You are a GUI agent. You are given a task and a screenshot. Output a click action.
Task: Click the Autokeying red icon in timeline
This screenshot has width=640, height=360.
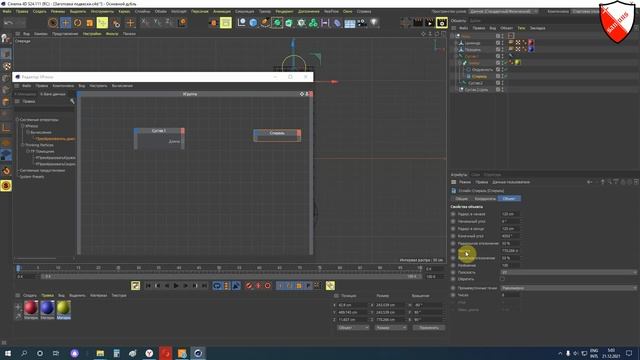pyautogui.click(x=258, y=286)
